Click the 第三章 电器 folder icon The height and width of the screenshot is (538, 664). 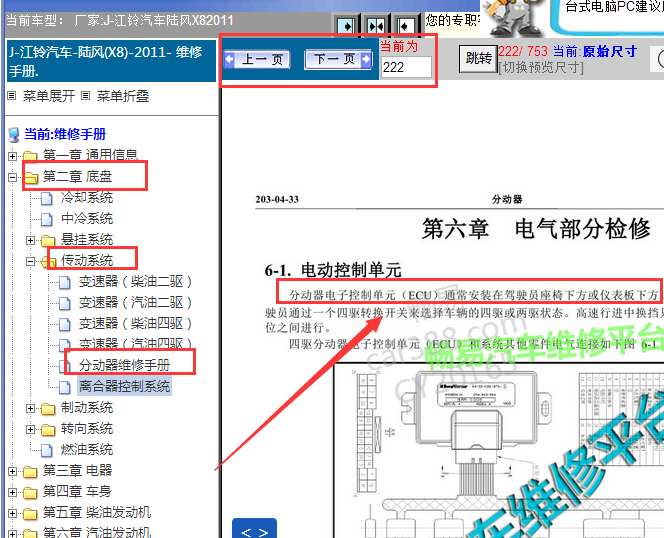coord(30,471)
